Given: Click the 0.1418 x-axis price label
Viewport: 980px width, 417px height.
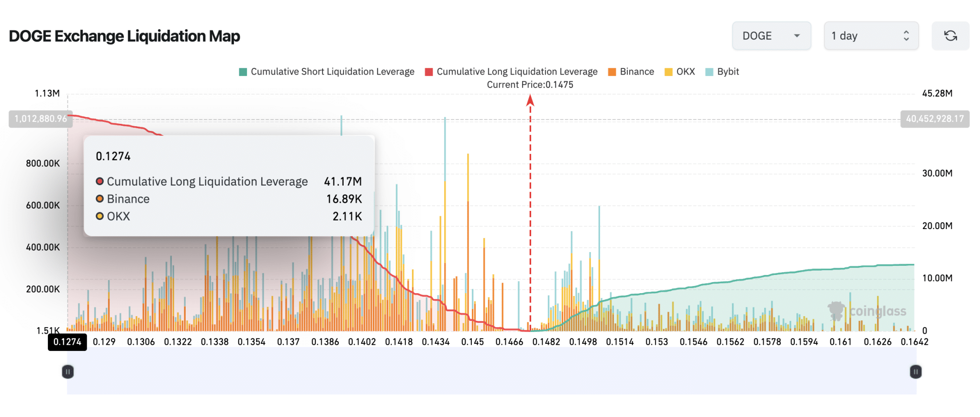Looking at the screenshot, I should pyautogui.click(x=399, y=342).
